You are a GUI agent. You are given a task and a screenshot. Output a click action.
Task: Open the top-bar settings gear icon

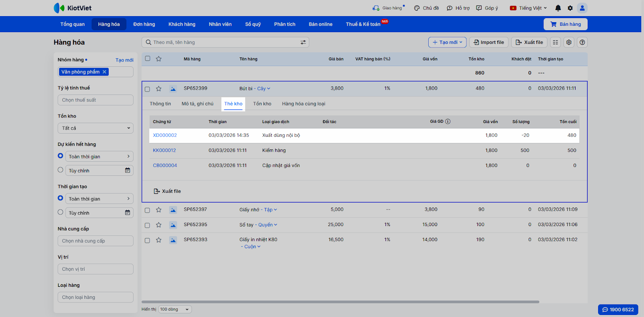tap(570, 8)
